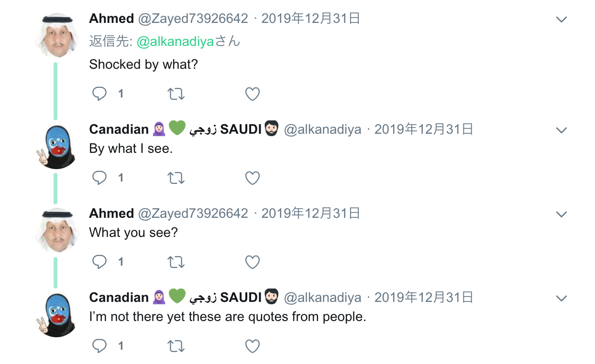This screenshot has height=364, width=595.
Task: Like the "What you see?" tweet
Action: (252, 262)
